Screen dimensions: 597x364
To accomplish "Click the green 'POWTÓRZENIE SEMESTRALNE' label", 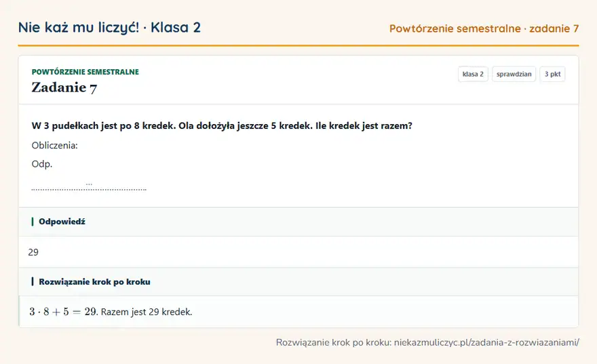I will [x=85, y=72].
